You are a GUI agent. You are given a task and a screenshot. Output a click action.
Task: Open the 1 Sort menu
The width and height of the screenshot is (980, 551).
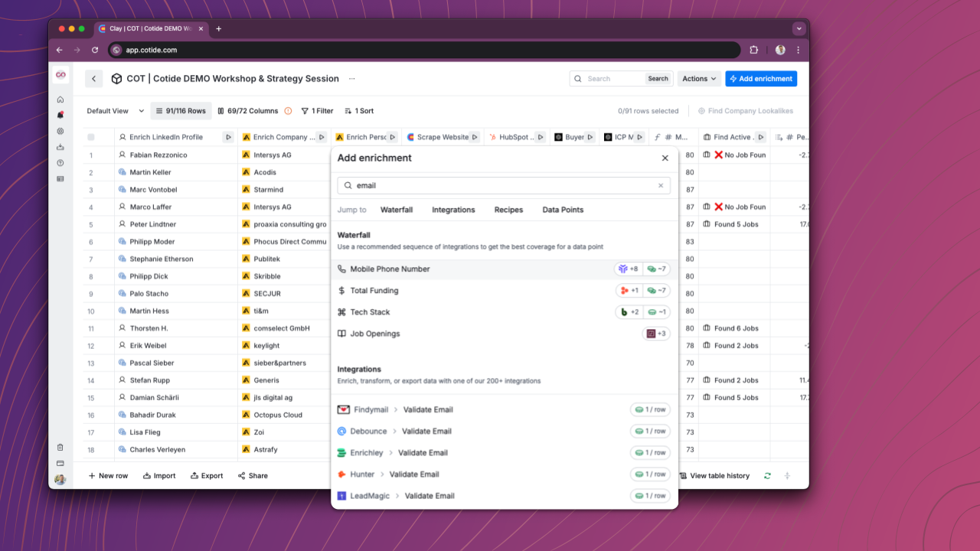359,111
